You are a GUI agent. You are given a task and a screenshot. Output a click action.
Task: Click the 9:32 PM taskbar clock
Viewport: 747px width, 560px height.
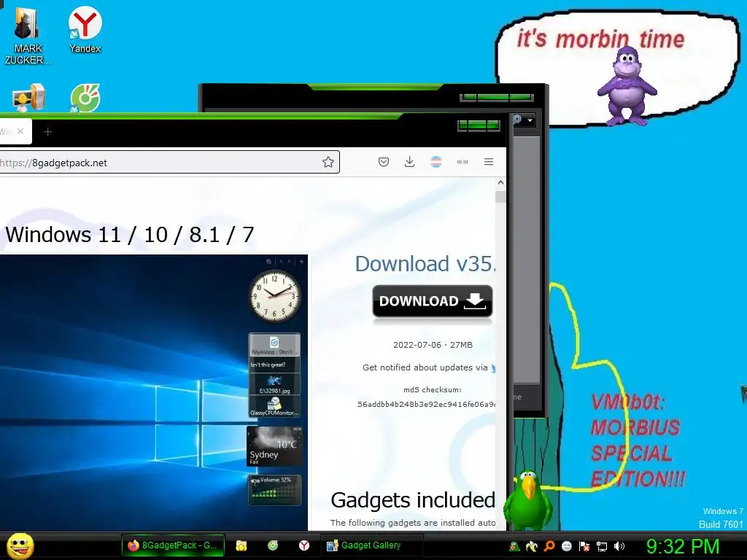point(683,546)
